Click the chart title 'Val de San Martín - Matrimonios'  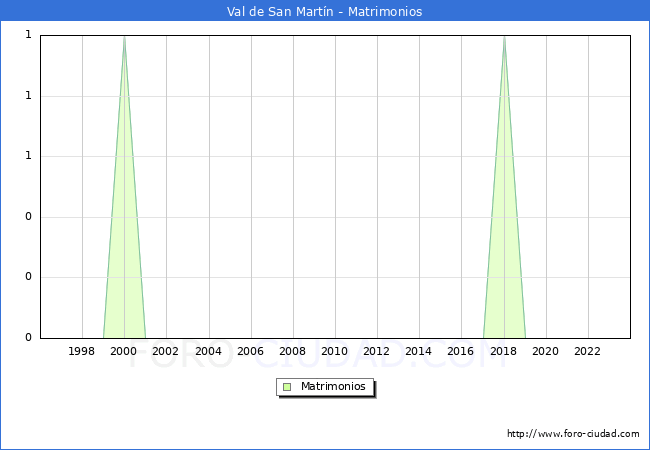pyautogui.click(x=325, y=12)
